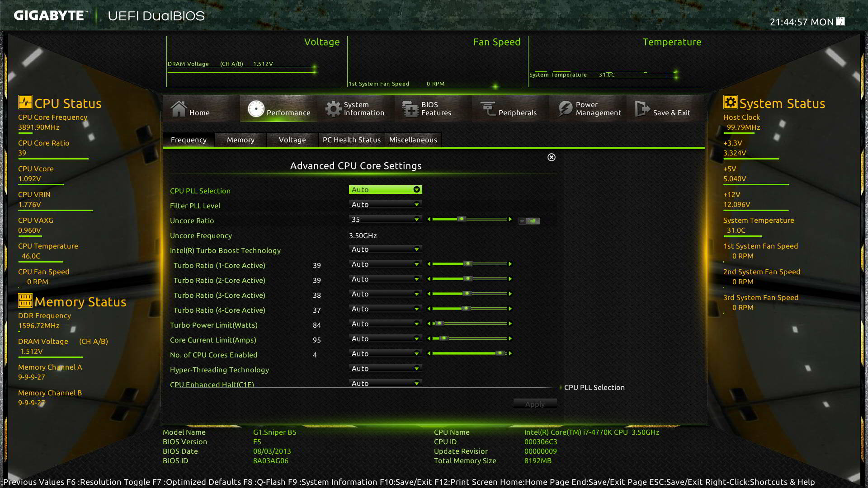Switch to the Frequency tab
868x488 pixels.
pyautogui.click(x=189, y=140)
